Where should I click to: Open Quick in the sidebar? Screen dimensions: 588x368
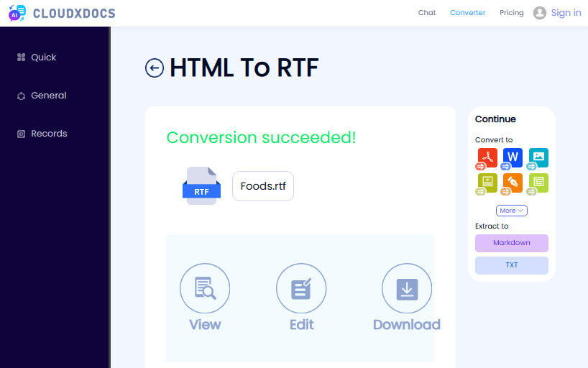(x=43, y=57)
